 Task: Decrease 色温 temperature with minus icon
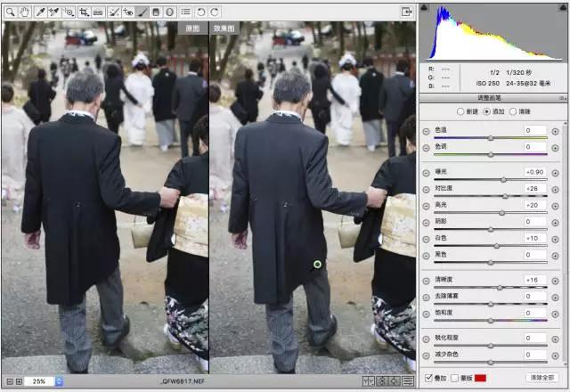426,132
